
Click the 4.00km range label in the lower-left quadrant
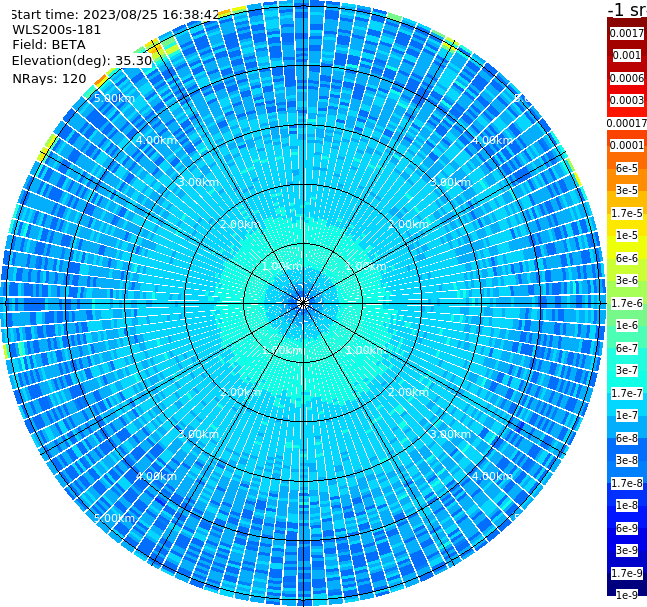(x=156, y=476)
